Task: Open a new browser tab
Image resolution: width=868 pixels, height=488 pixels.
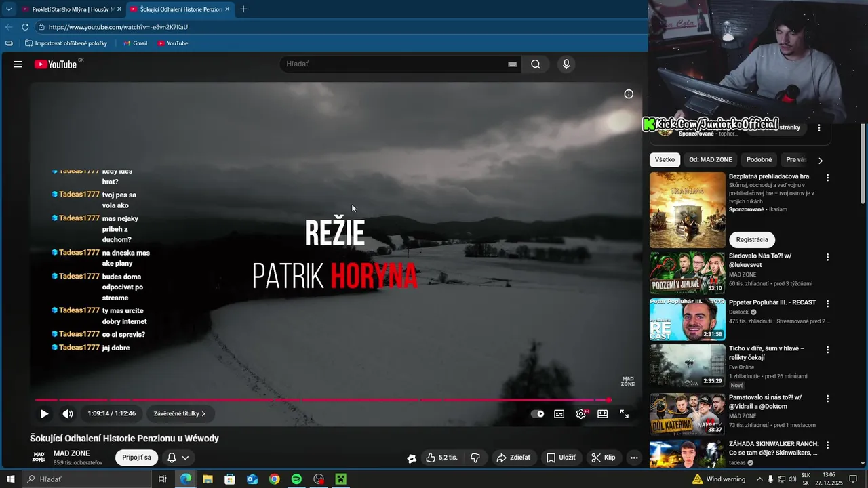Action: [243, 9]
